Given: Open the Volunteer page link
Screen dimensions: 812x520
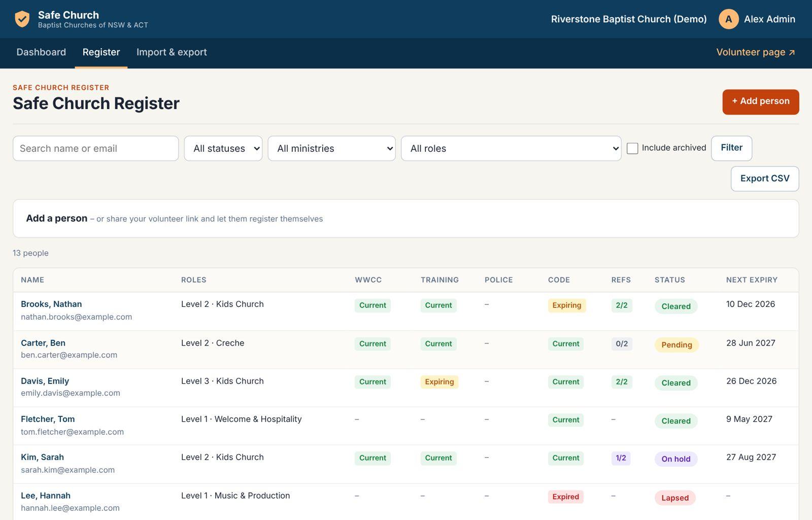Looking at the screenshot, I should [x=756, y=52].
